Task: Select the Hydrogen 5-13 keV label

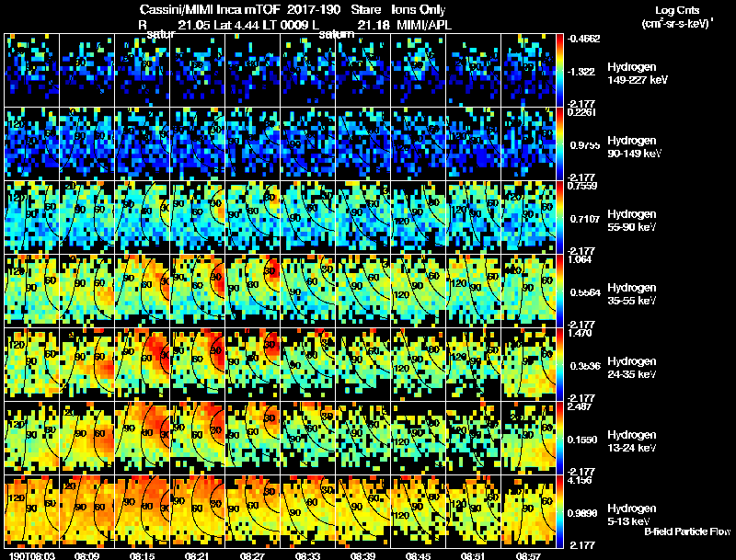Action: click(632, 515)
